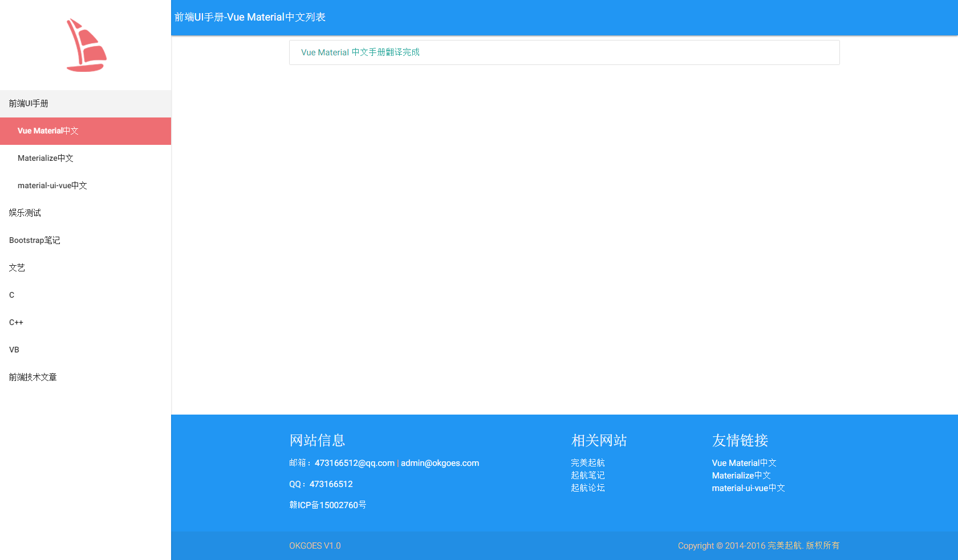Open footer friend link material-ui-vue中文
This screenshot has width=958, height=560.
[x=748, y=488]
